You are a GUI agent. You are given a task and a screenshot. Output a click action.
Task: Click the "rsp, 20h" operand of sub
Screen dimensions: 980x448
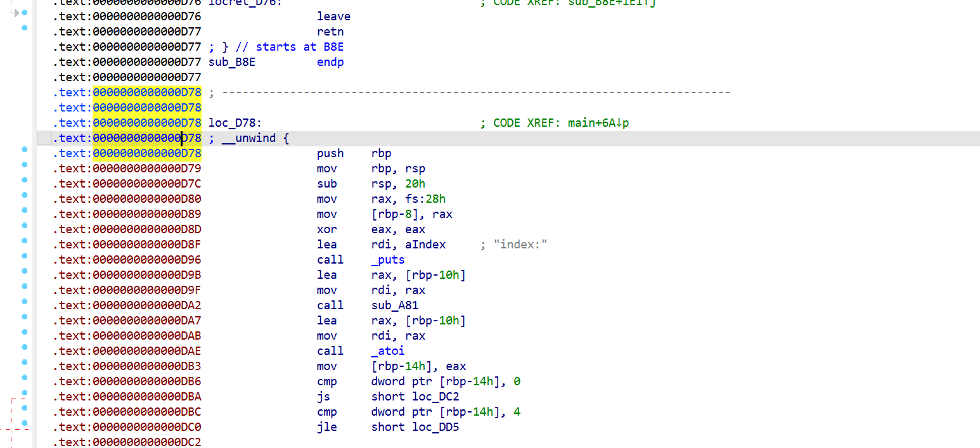click(x=398, y=184)
